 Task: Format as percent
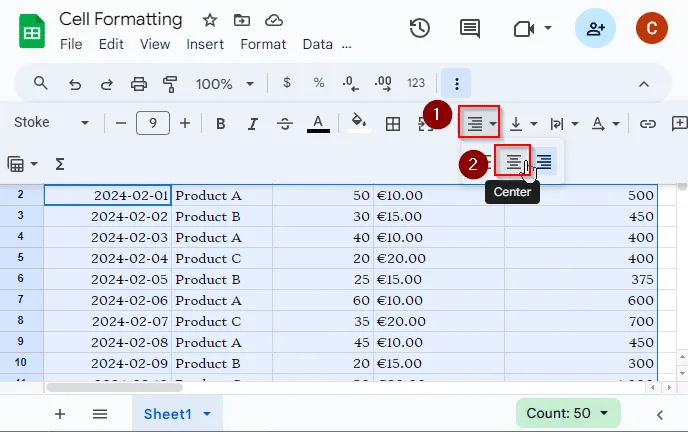[x=319, y=82]
